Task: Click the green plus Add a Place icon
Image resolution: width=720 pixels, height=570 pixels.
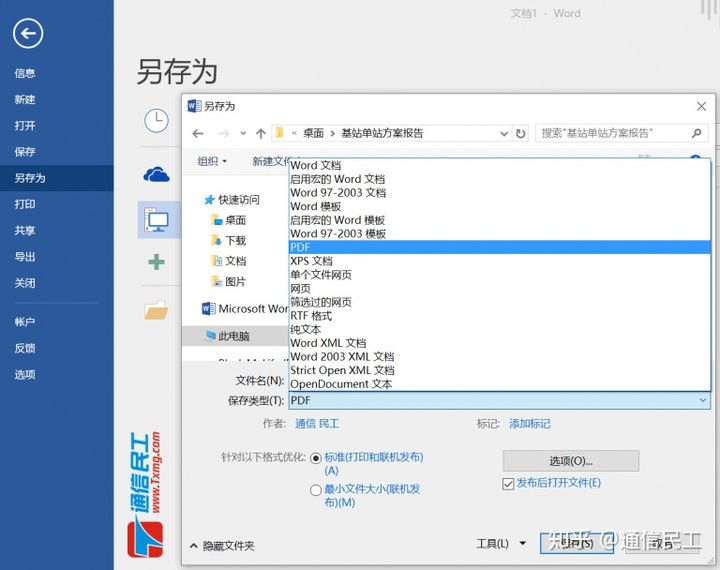Action: pos(156,262)
